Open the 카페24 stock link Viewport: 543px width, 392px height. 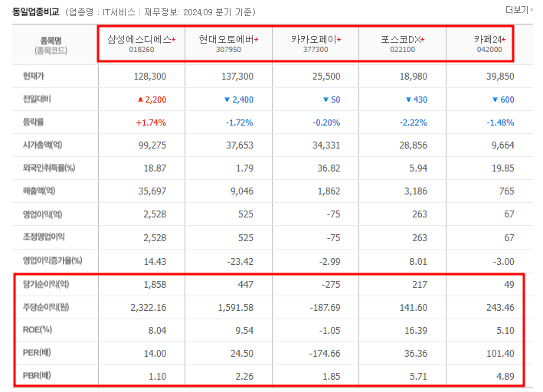click(x=489, y=40)
